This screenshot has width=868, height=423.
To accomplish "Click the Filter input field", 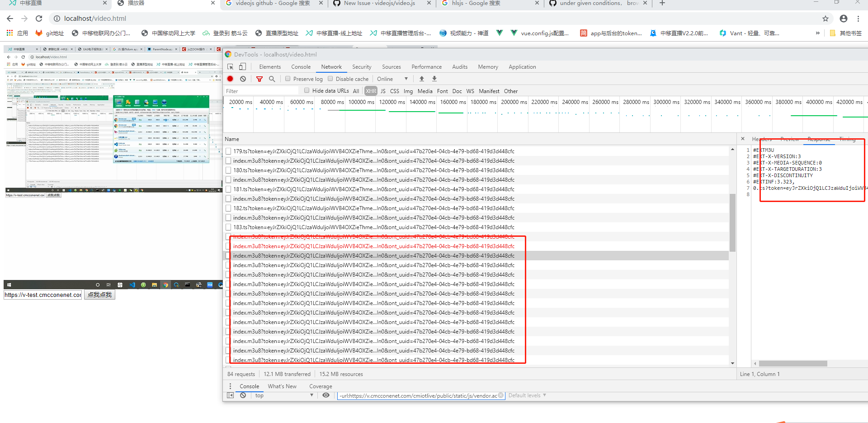I will pyautogui.click(x=258, y=91).
